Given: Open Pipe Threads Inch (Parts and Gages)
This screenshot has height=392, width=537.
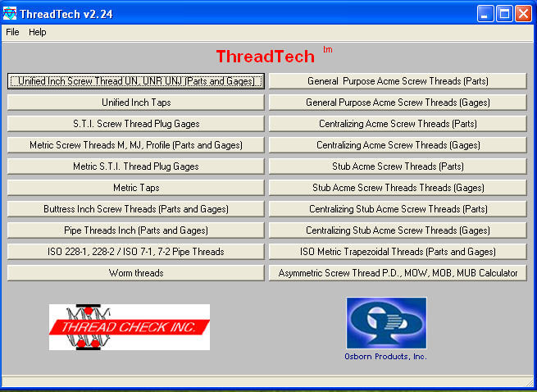Looking at the screenshot, I should click(136, 230).
